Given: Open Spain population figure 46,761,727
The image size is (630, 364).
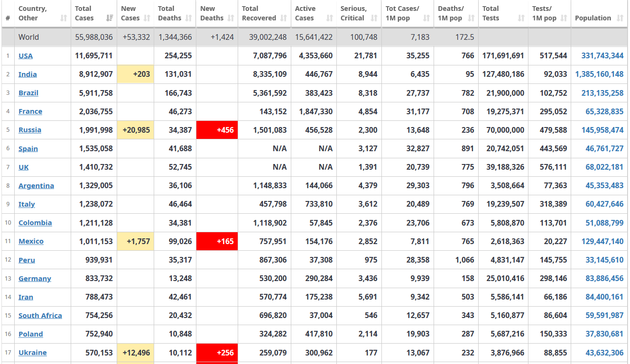Looking at the screenshot, I should (604, 149).
